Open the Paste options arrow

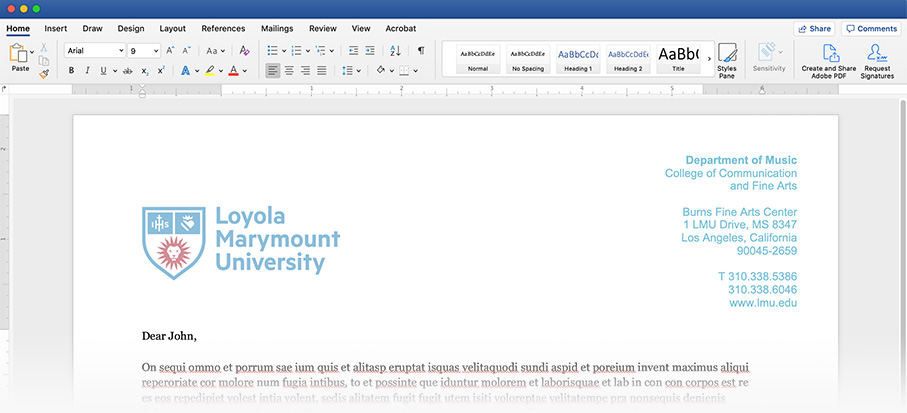32,52
